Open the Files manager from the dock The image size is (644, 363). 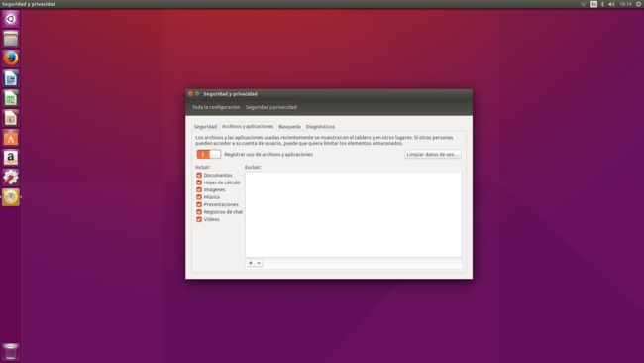[11, 39]
